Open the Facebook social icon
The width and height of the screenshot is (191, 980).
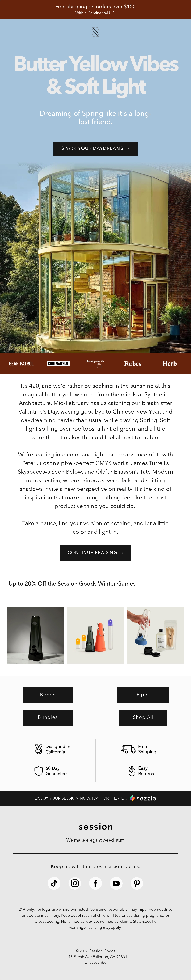point(95,883)
